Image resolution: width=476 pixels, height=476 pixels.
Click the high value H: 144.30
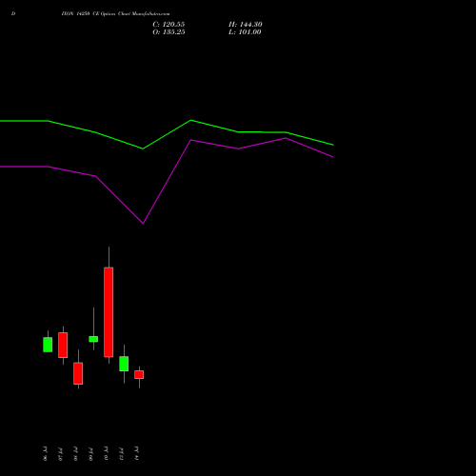[x=245, y=25]
